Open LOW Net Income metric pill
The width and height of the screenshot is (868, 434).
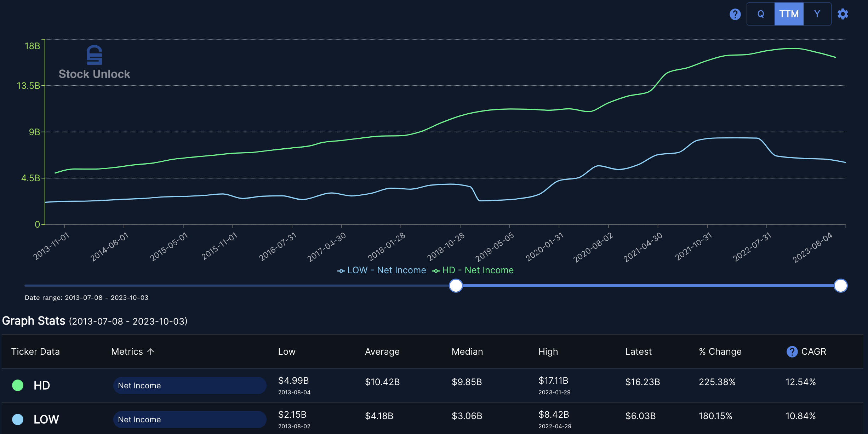(190, 419)
